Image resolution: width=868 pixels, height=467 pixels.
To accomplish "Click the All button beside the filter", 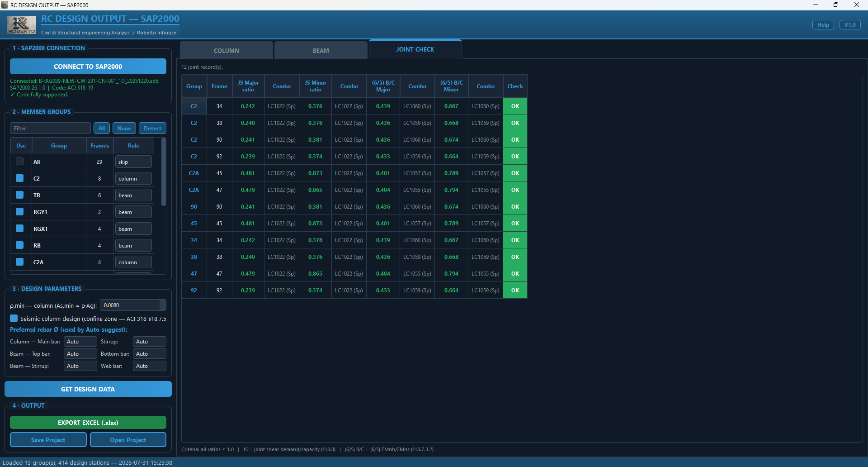I will point(102,128).
